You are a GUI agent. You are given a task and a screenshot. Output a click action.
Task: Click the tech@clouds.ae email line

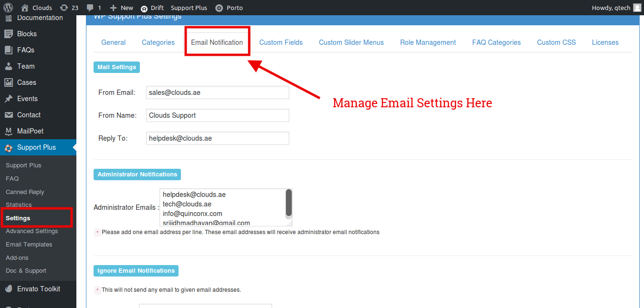pos(187,204)
